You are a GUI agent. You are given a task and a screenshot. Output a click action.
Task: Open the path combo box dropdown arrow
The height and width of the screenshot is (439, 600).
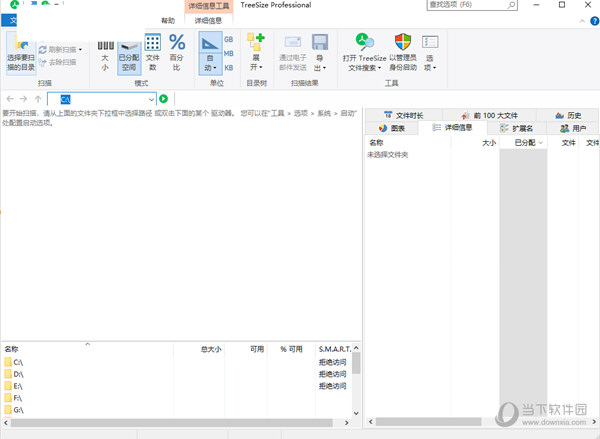click(x=152, y=100)
